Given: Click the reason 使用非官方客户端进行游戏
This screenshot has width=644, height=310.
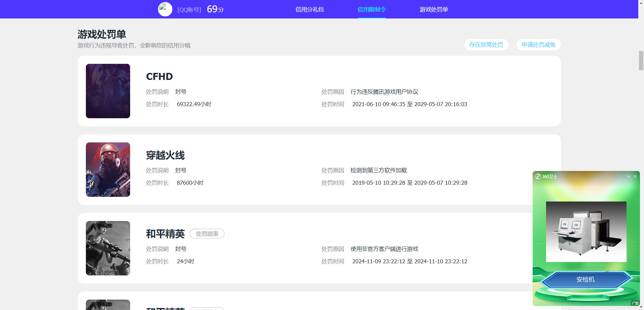Looking at the screenshot, I should point(384,249).
